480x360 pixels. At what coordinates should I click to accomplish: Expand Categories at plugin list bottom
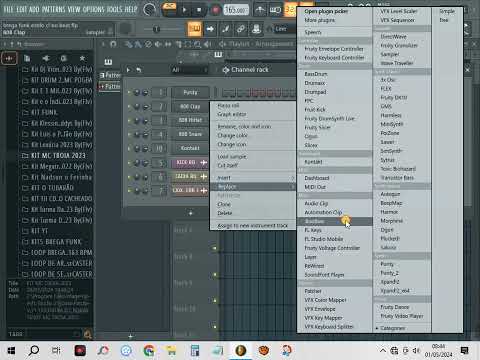(393, 328)
